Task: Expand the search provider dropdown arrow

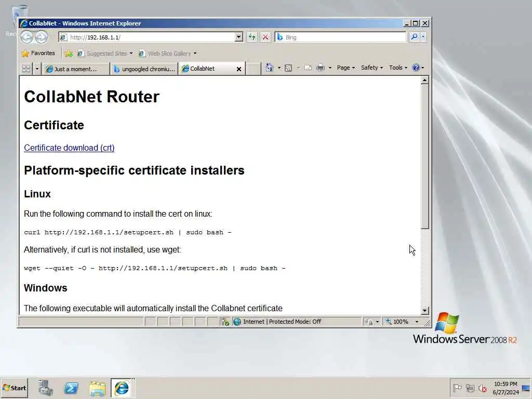Action: [x=423, y=37]
